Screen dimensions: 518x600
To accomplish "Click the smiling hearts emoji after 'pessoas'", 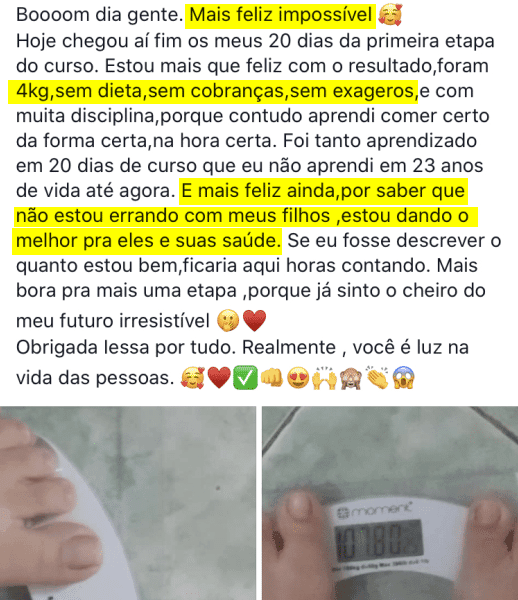I will (193, 378).
